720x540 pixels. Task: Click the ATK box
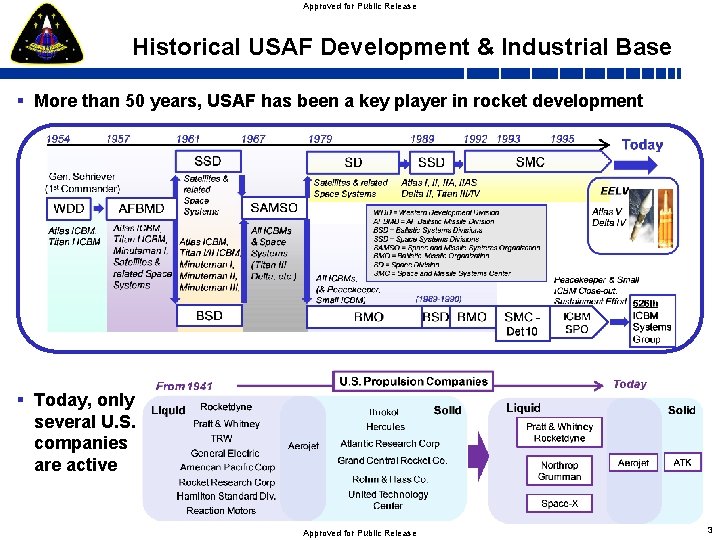[x=682, y=462]
